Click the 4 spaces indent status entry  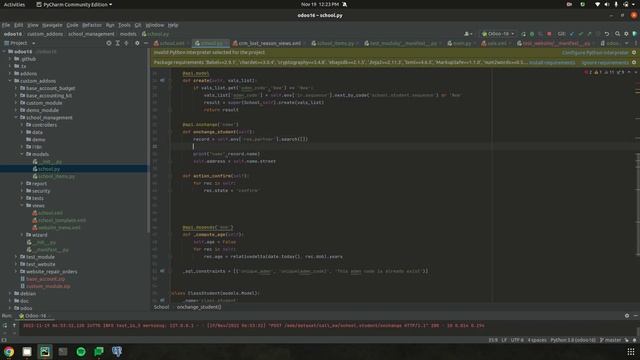pyautogui.click(x=537, y=340)
